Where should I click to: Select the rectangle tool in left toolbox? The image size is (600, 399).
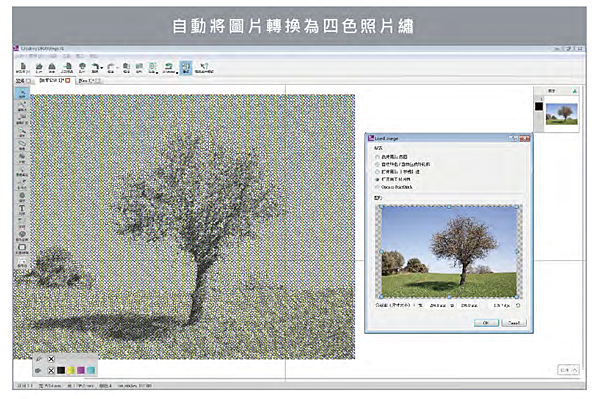22,249
